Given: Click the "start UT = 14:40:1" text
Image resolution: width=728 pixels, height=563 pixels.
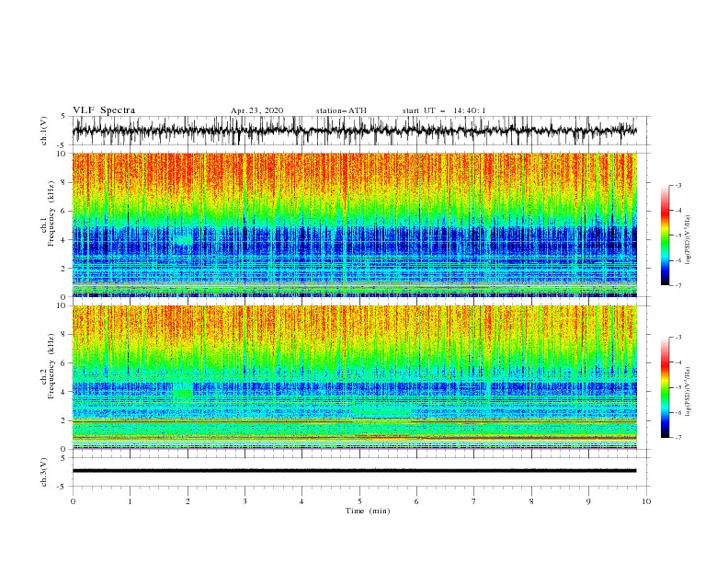Looking at the screenshot, I should [444, 110].
